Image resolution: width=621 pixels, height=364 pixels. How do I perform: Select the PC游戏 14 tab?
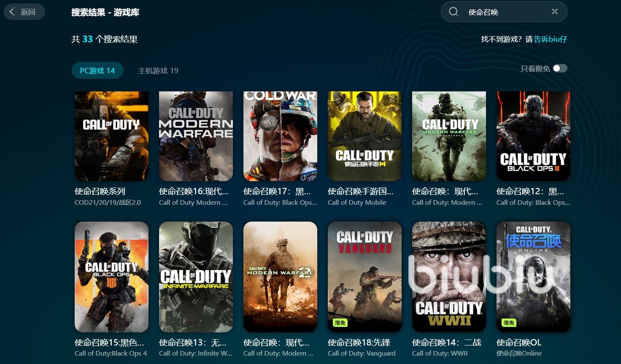click(97, 70)
